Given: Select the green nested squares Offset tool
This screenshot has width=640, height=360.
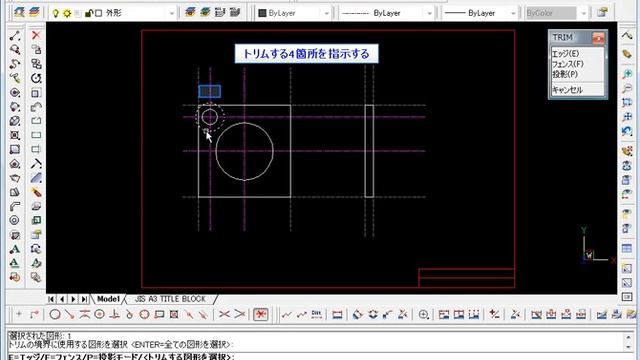Looking at the screenshot, I should 36,220.
